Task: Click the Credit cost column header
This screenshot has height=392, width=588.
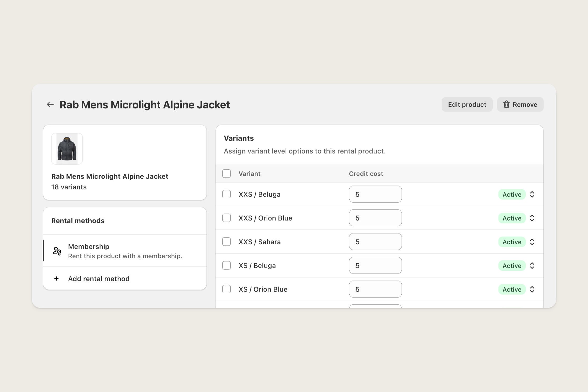Action: point(366,174)
